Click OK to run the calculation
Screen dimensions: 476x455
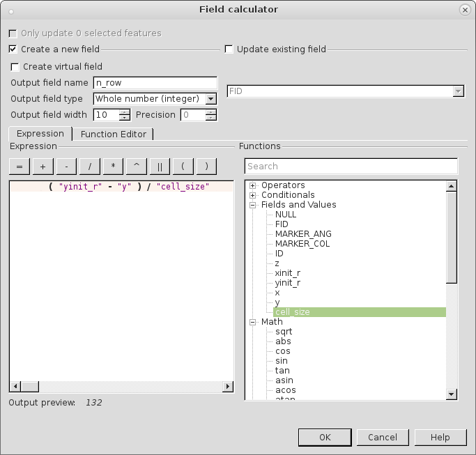tap(325, 438)
